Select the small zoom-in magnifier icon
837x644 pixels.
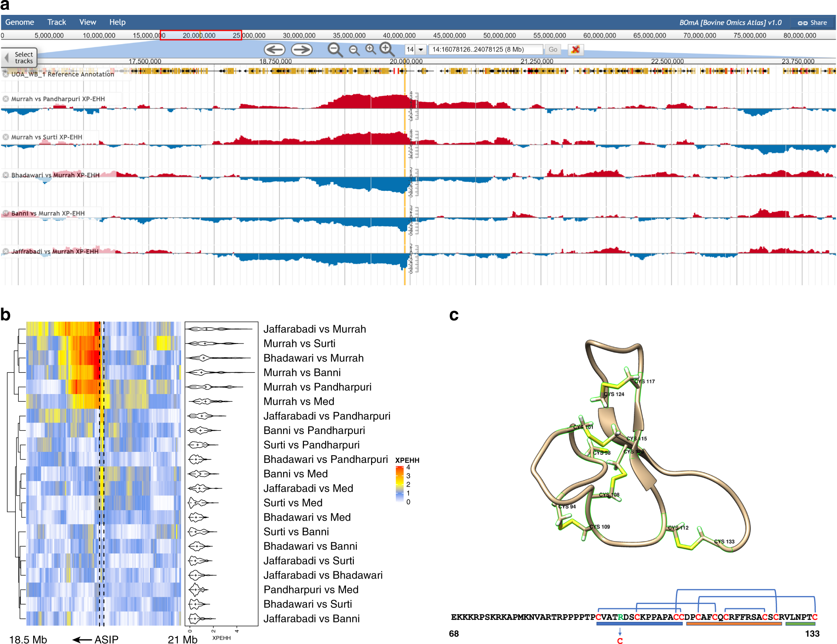click(x=371, y=49)
